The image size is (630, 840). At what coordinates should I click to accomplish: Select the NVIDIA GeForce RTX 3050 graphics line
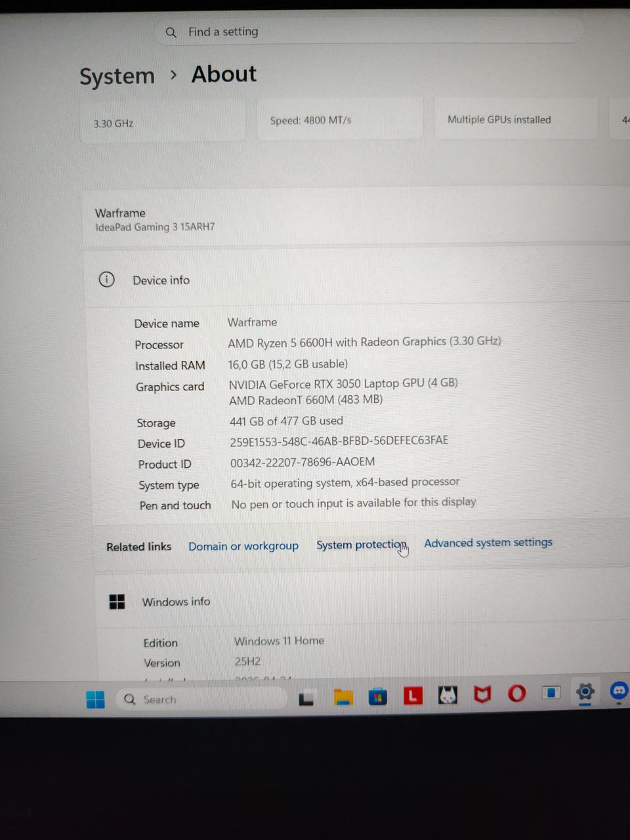pyautogui.click(x=343, y=383)
